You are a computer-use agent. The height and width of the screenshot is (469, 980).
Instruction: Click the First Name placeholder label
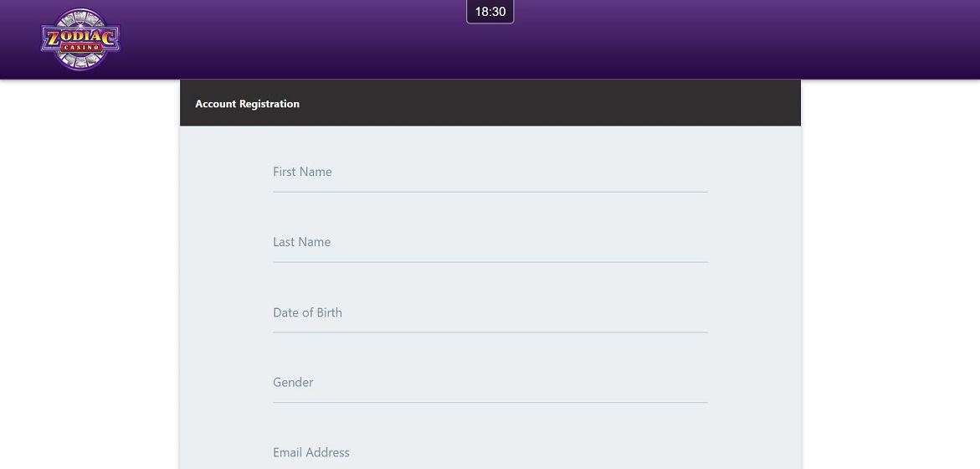pyautogui.click(x=302, y=172)
